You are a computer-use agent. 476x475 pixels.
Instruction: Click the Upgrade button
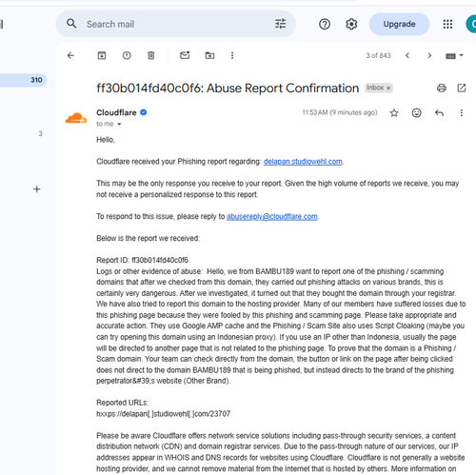pos(399,24)
